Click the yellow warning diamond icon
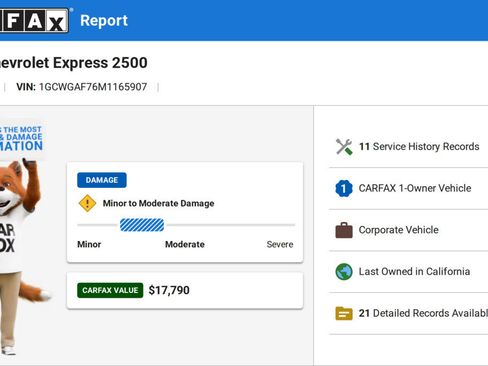Image resolution: width=488 pixels, height=366 pixels. [x=87, y=203]
